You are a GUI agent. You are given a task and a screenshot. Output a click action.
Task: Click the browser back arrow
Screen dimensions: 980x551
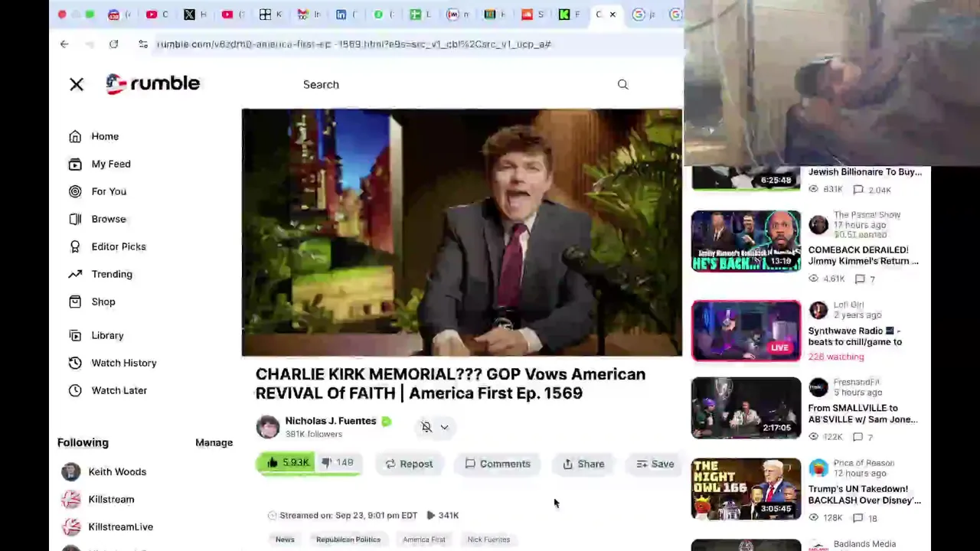[x=64, y=44]
